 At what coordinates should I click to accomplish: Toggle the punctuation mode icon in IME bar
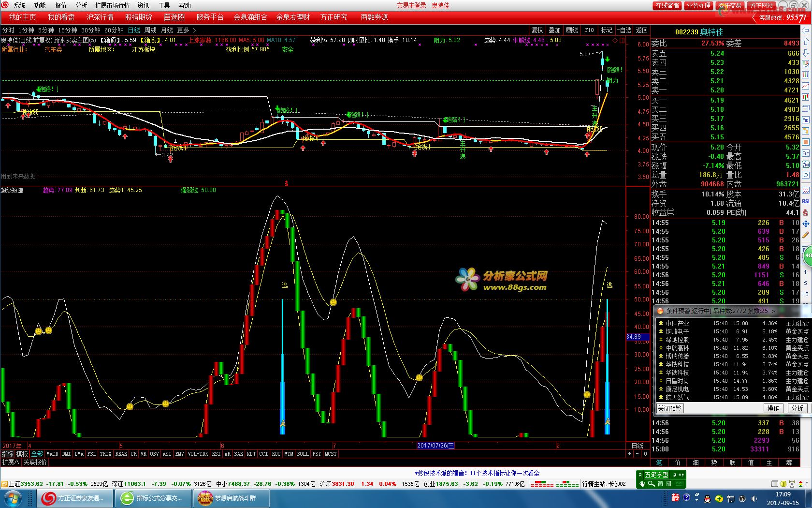pos(681,475)
